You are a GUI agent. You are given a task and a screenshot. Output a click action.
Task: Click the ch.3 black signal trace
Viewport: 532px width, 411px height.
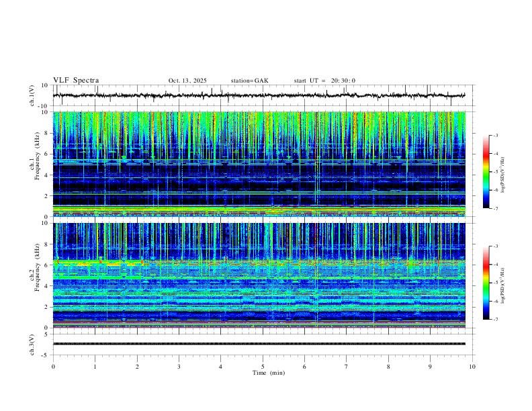coord(259,344)
